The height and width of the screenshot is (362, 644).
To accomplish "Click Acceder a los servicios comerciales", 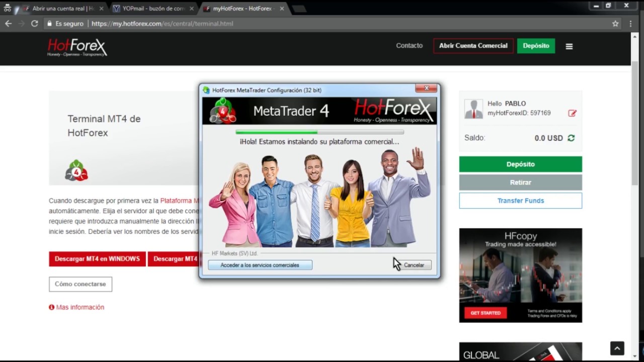I will coord(260,265).
